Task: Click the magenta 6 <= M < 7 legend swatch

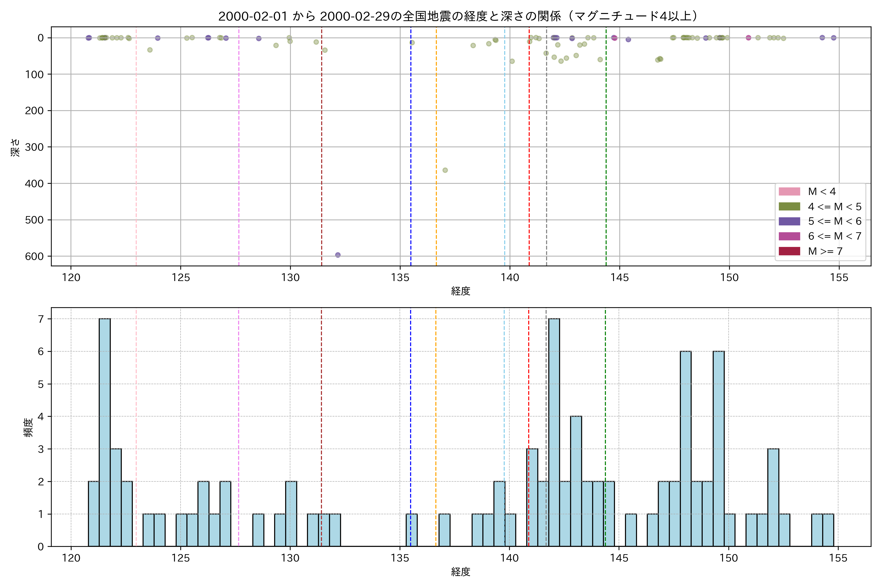Action: pyautogui.click(x=789, y=236)
